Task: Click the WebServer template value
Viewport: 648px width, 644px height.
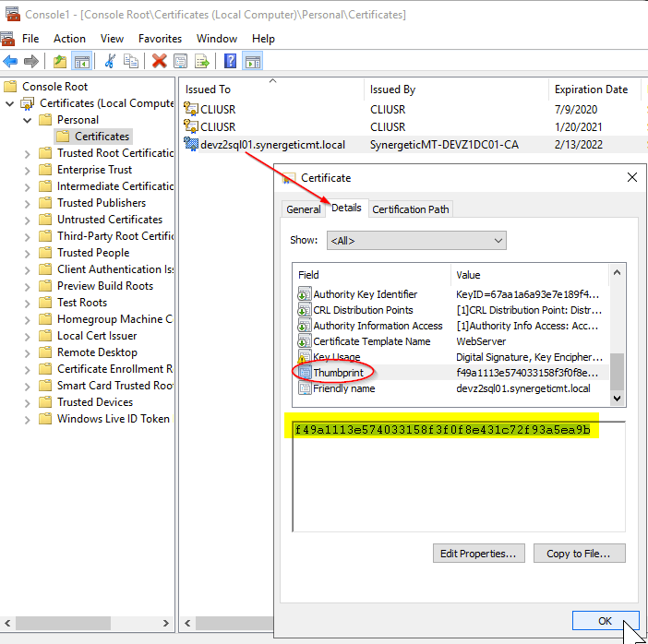Action: click(x=481, y=341)
